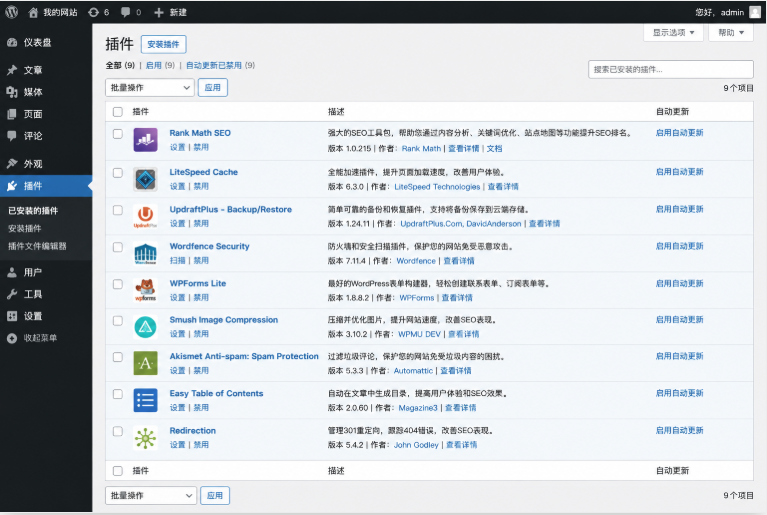The height and width of the screenshot is (515, 767).
Task: Click the 插件 plug icon in sidebar
Action: pos(12,186)
